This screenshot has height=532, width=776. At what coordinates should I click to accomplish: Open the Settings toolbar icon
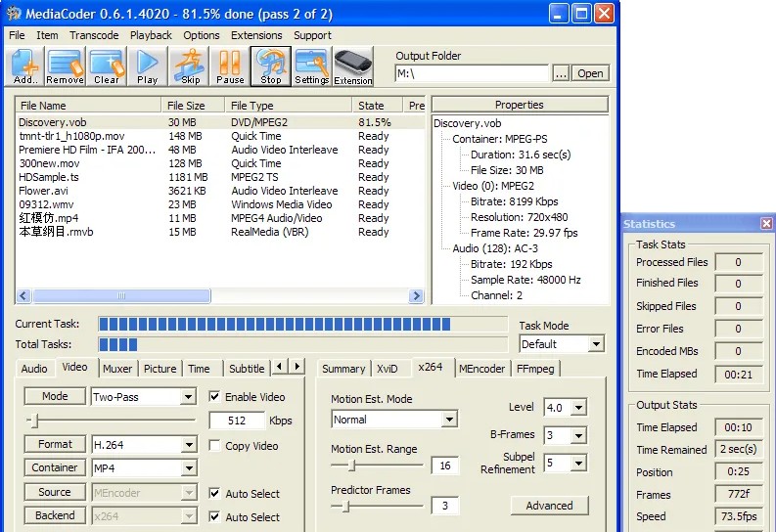(x=312, y=66)
